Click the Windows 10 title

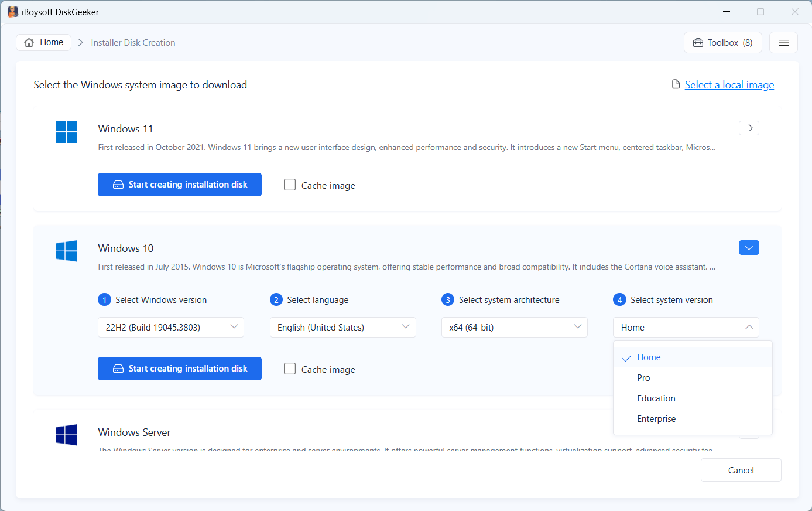click(x=126, y=248)
